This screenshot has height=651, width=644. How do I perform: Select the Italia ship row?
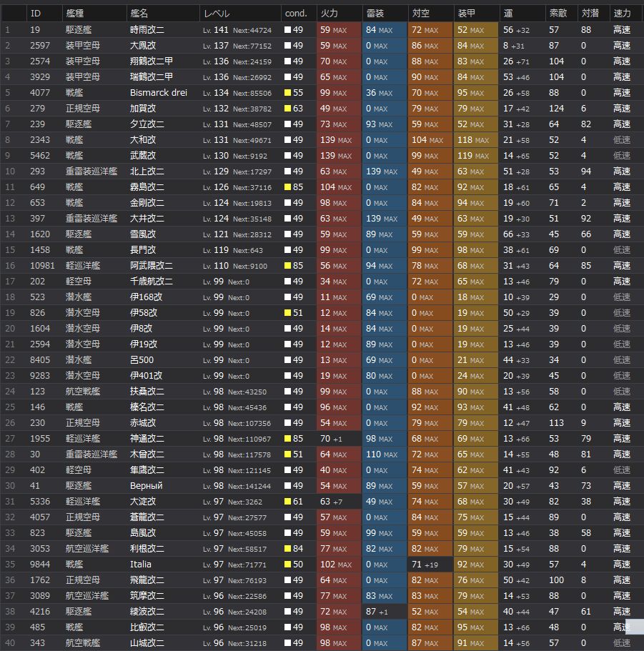[x=322, y=565]
